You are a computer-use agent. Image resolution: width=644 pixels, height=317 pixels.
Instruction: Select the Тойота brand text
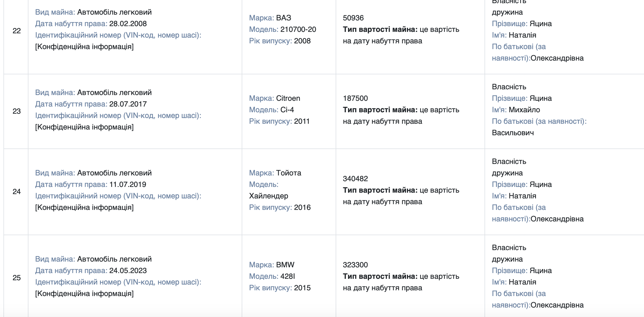coord(289,173)
